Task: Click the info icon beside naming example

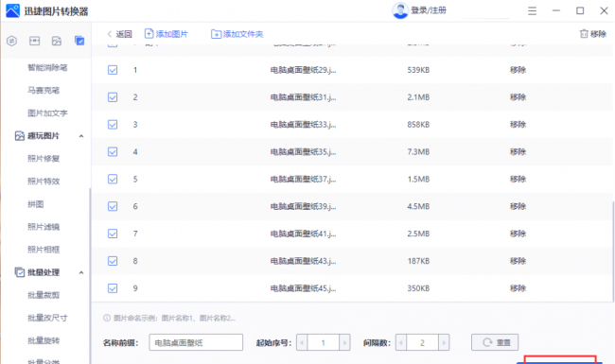Action: point(107,318)
